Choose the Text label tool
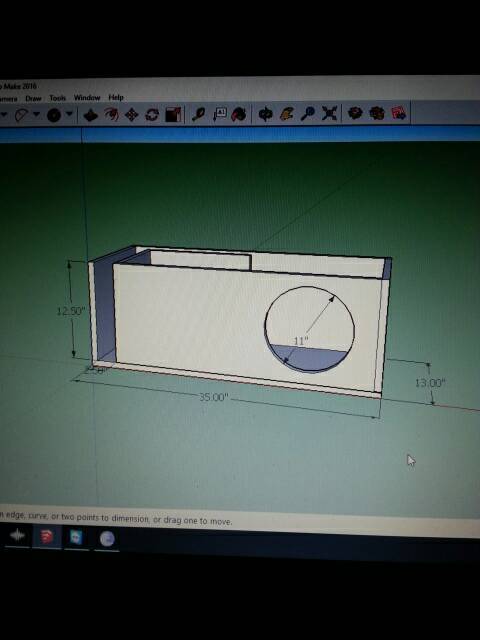This screenshot has width=480, height=640. tap(220, 114)
